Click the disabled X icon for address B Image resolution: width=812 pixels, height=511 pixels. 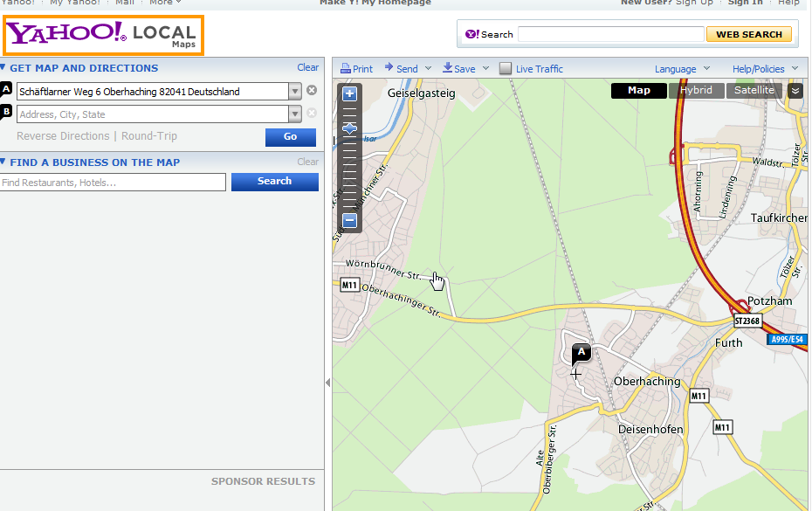tap(311, 113)
